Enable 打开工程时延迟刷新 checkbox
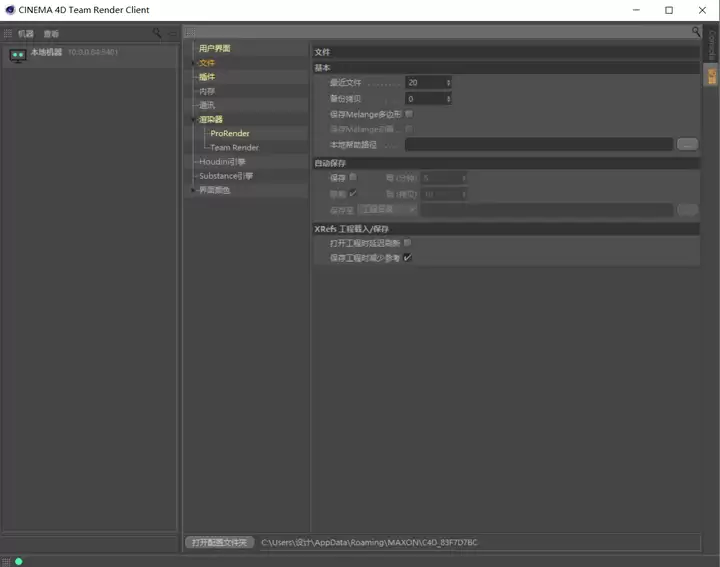The height and width of the screenshot is (567, 720). tap(407, 242)
